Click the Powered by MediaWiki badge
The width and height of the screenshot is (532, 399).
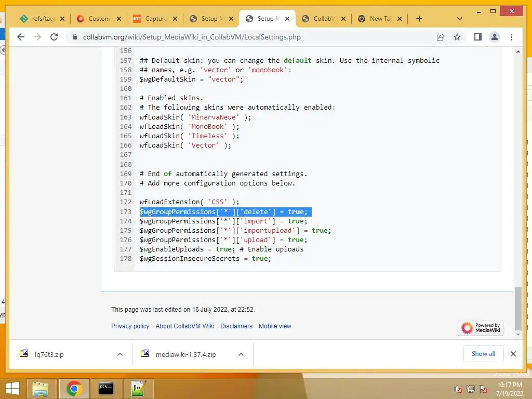(x=481, y=328)
